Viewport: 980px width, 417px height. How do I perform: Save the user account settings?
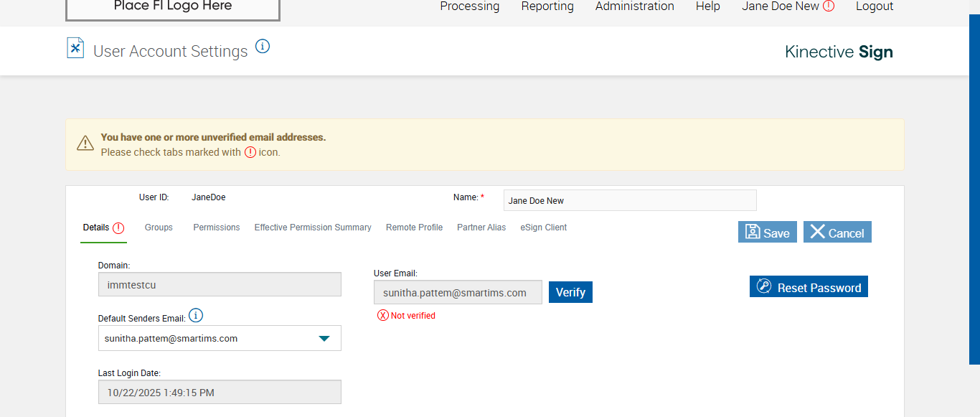[x=767, y=233]
